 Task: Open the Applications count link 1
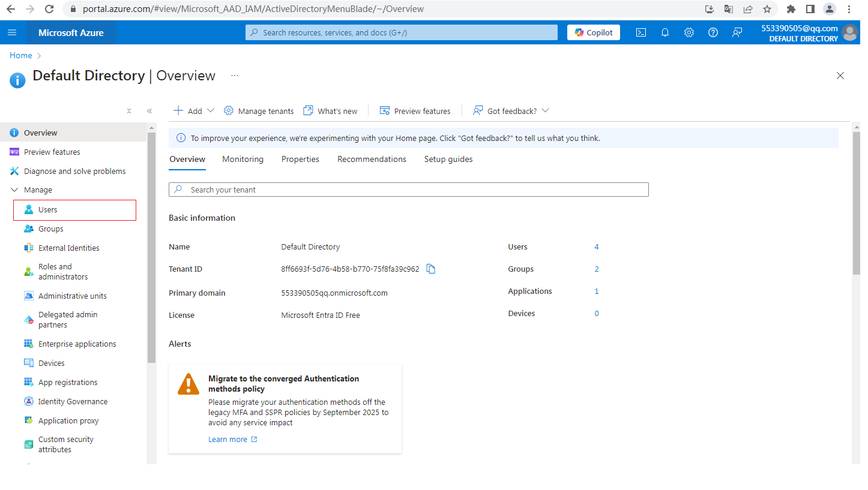coord(597,291)
